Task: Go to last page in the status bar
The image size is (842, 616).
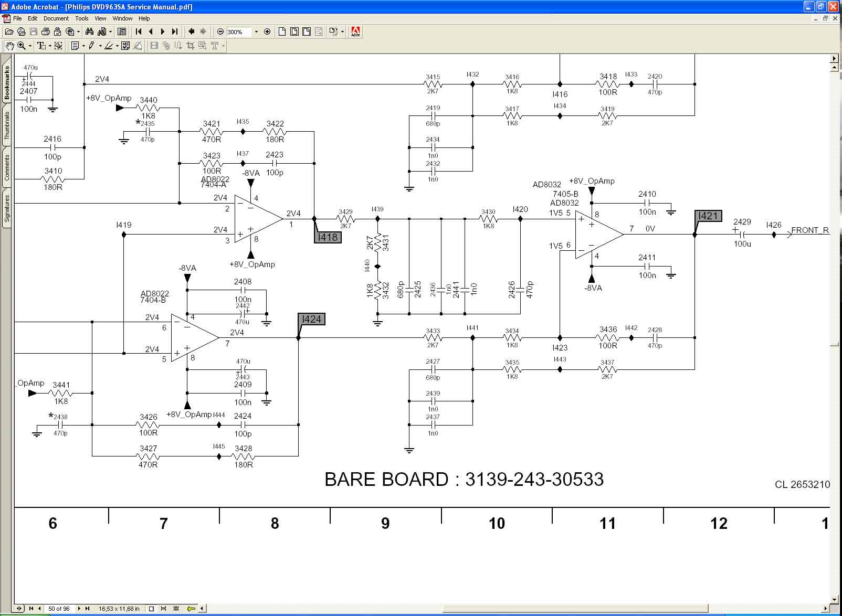Action: (88, 609)
